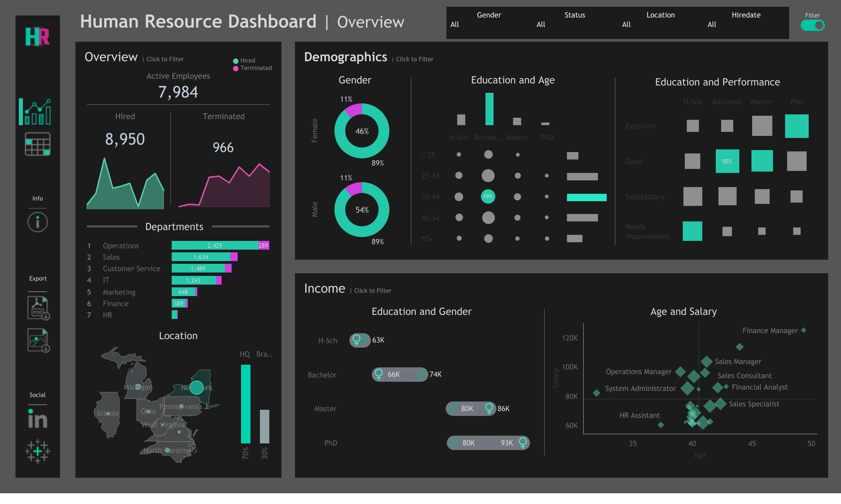Click 'Click to Filter' next to Income
The width and height of the screenshot is (841, 504).
pos(372,291)
